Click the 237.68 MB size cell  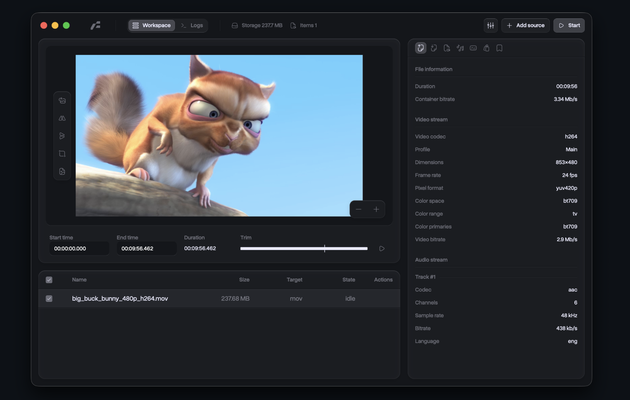(235, 298)
